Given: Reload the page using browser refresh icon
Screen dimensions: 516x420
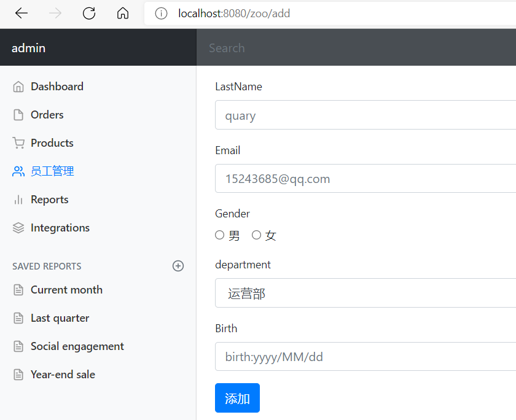Looking at the screenshot, I should [89, 14].
